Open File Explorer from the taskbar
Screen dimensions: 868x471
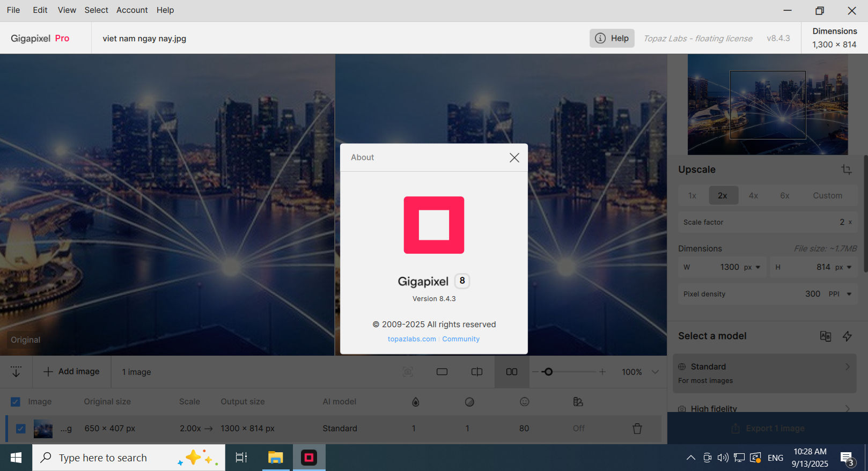pos(275,458)
